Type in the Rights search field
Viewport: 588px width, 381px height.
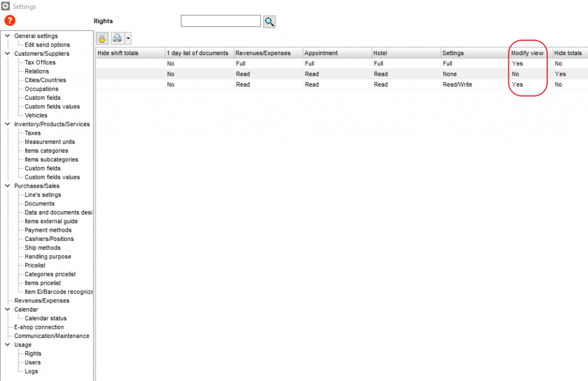tap(220, 21)
